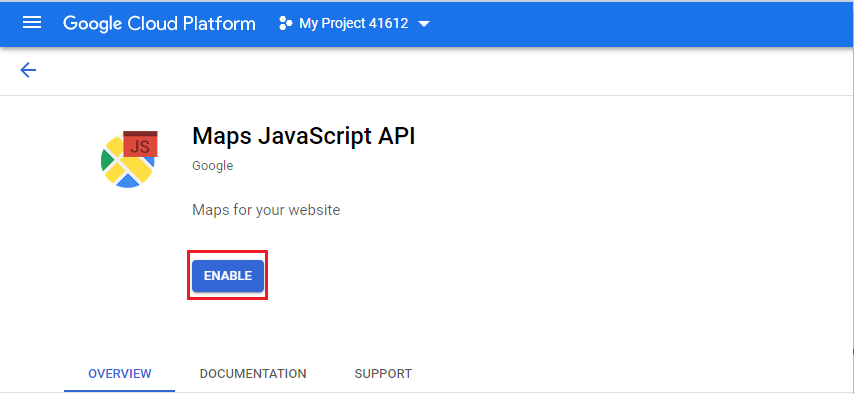Click empty area of blue header bar
Viewport: 854px width, 394px height.
click(643, 23)
